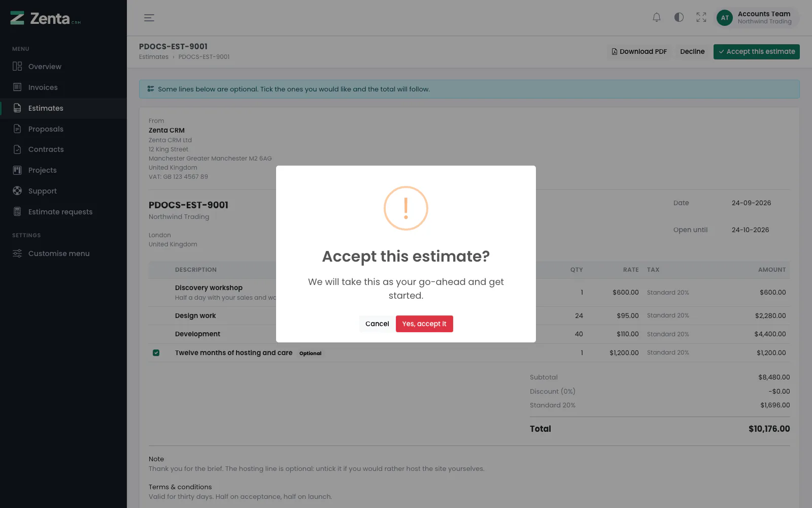Cancel the accept estimate dialog
Viewport: 812px width, 508px height.
[x=377, y=324]
